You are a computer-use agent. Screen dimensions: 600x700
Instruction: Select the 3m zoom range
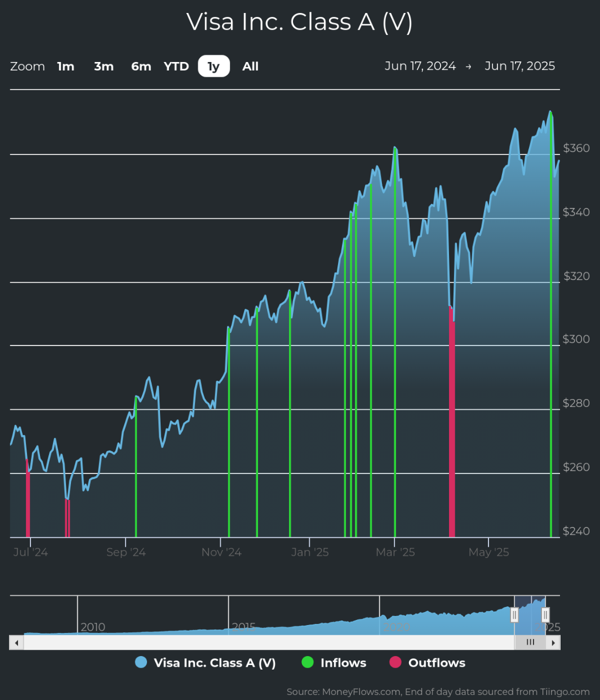click(x=104, y=67)
